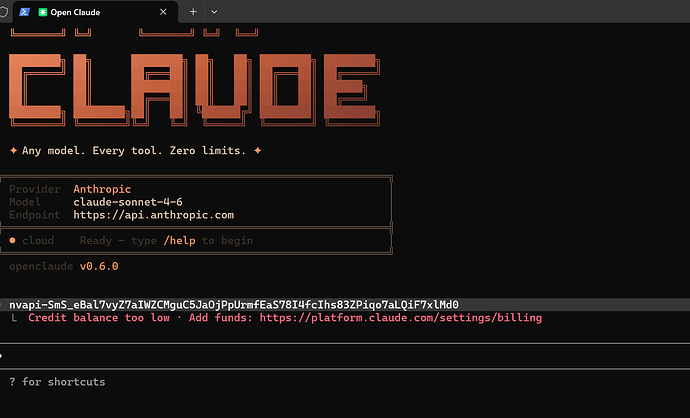Click the provider value Anthropic
The image size is (690, 418).
102,189
